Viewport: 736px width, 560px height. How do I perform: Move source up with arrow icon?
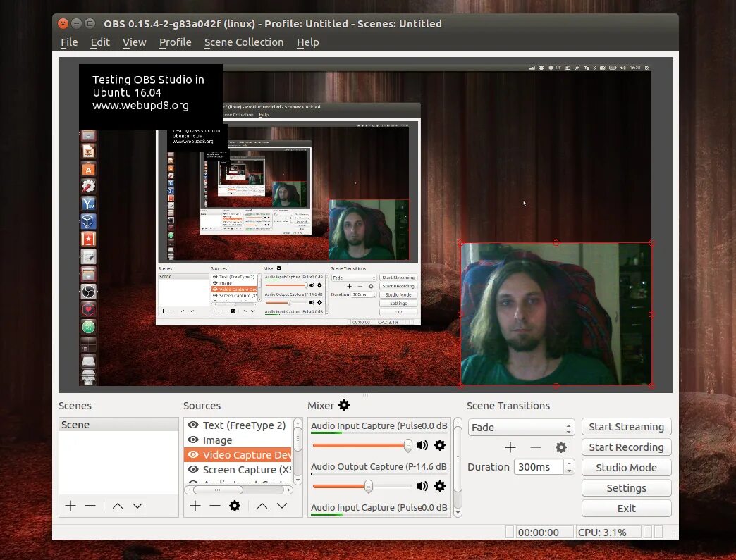(x=262, y=506)
